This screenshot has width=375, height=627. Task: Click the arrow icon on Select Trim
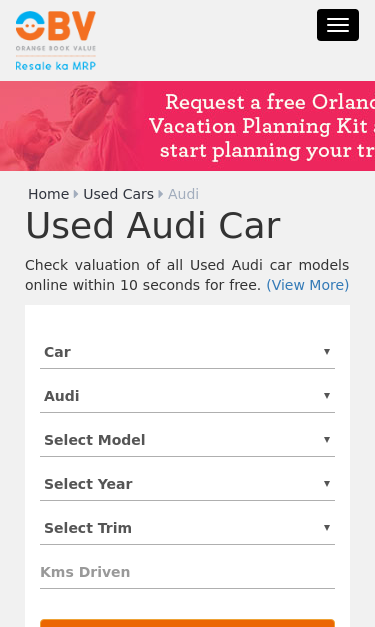pos(327,527)
